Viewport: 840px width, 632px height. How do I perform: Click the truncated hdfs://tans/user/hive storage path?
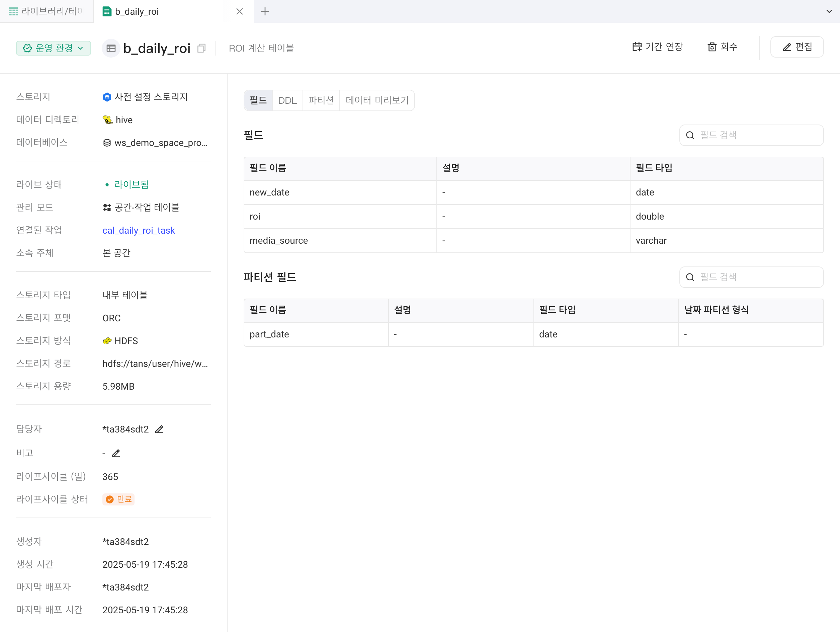(x=155, y=364)
